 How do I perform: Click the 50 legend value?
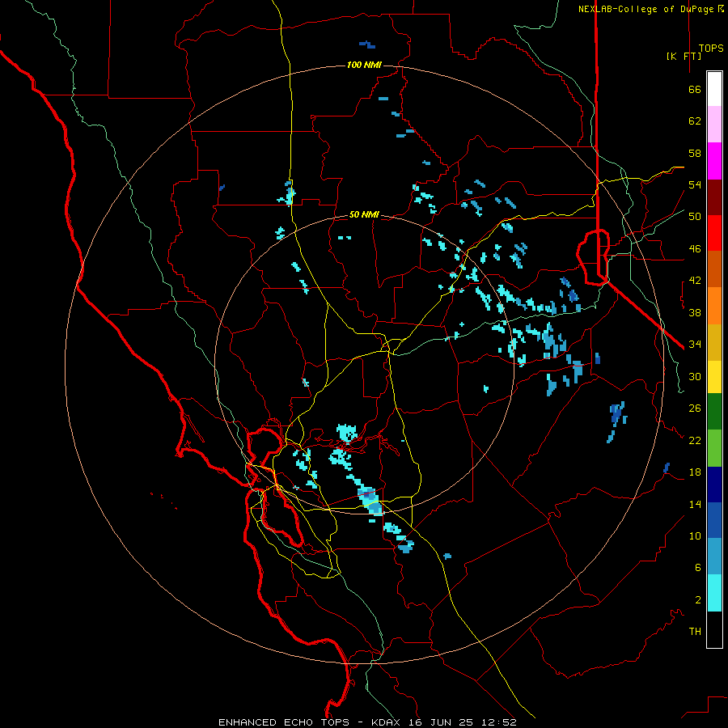point(695,217)
